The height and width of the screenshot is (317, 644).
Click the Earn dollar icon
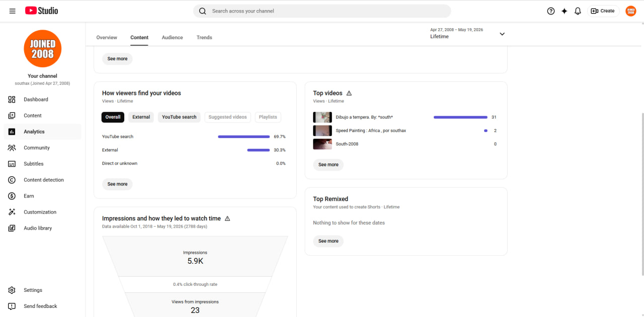click(x=12, y=196)
